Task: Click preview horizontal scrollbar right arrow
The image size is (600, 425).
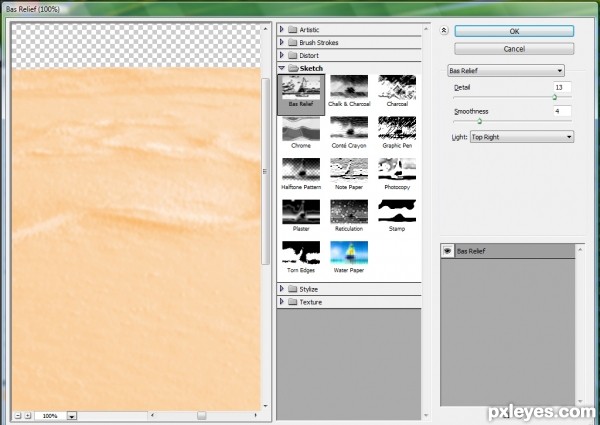Action: (x=256, y=415)
